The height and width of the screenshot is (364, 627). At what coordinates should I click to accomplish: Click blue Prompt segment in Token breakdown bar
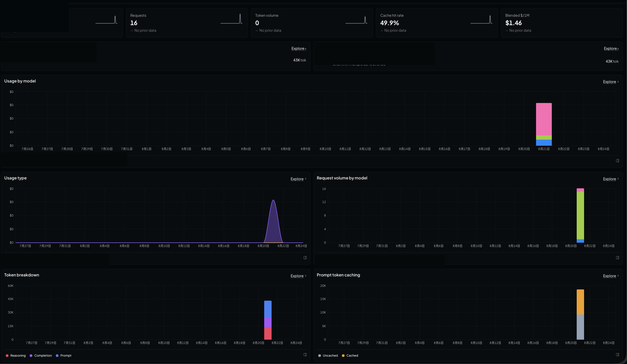coord(268,309)
